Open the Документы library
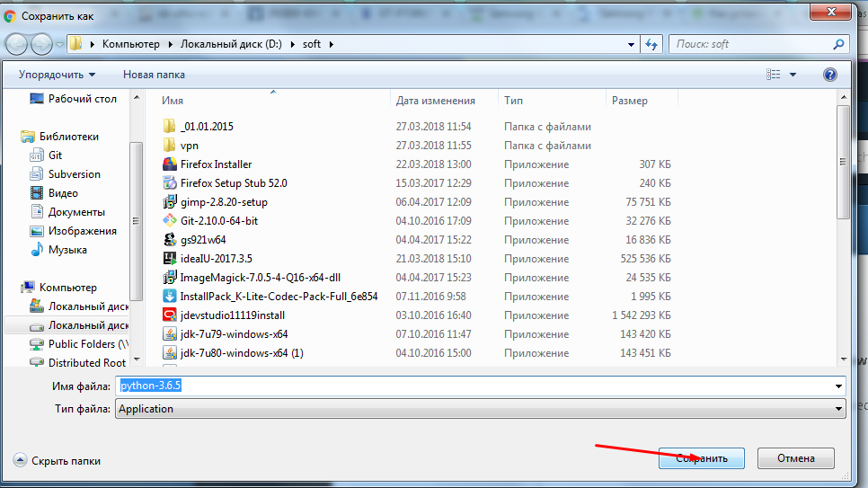The height and width of the screenshot is (488, 868). click(67, 211)
